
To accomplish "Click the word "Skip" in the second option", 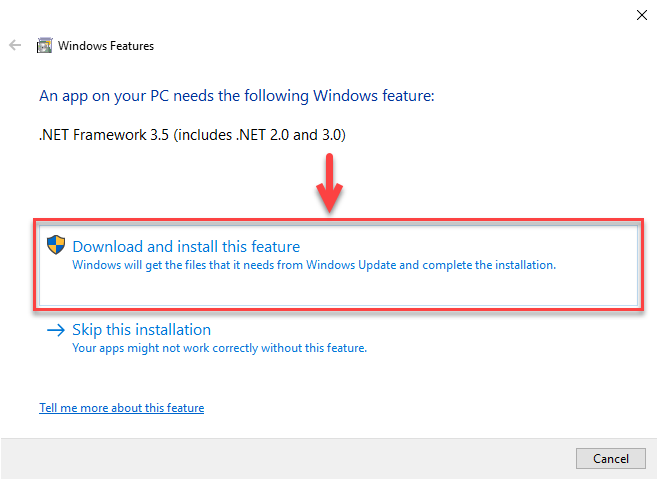I will [87, 330].
